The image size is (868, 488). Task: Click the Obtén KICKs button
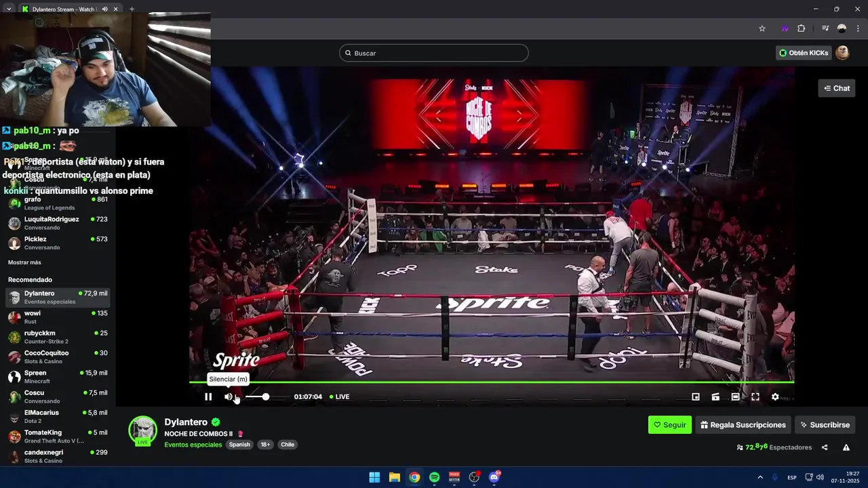804,53
